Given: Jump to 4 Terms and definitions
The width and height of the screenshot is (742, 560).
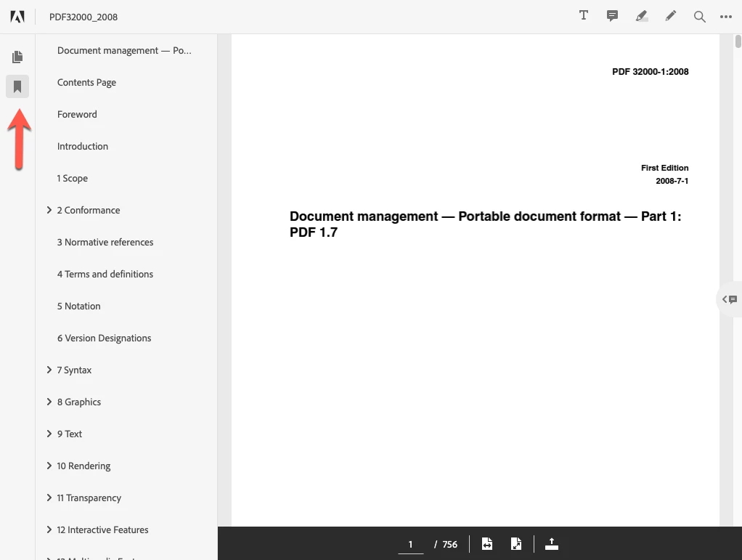Looking at the screenshot, I should [105, 274].
